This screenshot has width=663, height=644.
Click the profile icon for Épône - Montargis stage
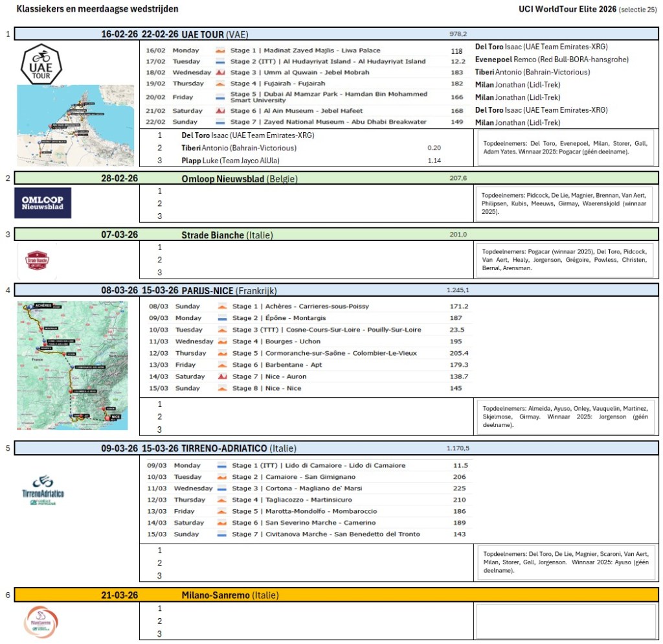click(222, 318)
